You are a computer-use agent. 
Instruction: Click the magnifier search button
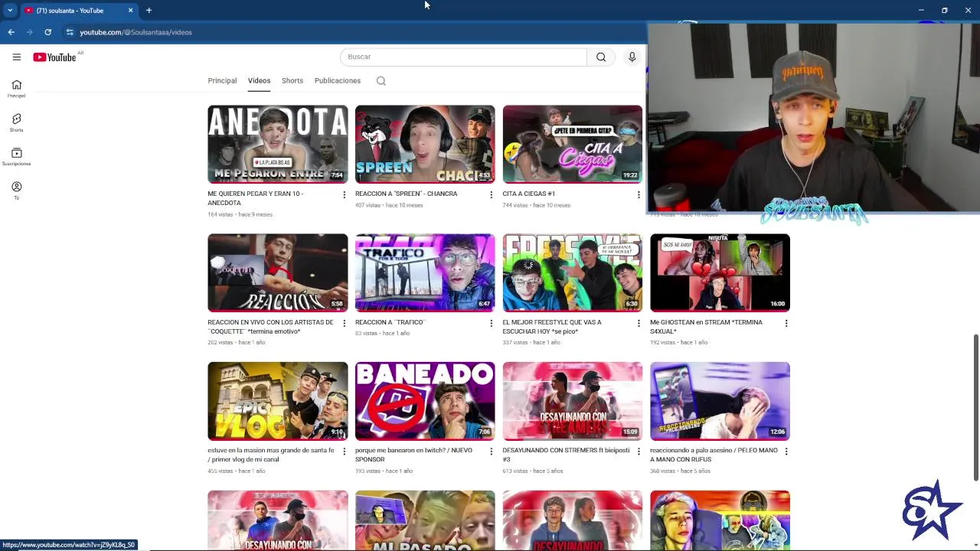tap(601, 57)
